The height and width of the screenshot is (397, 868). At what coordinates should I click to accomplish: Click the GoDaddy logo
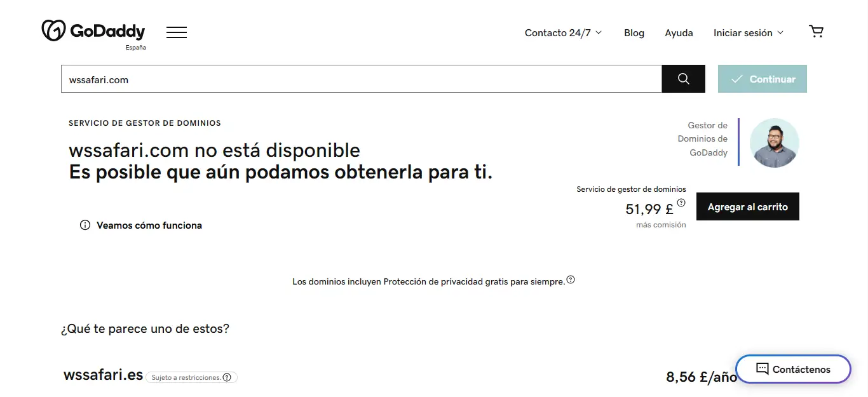(93, 31)
